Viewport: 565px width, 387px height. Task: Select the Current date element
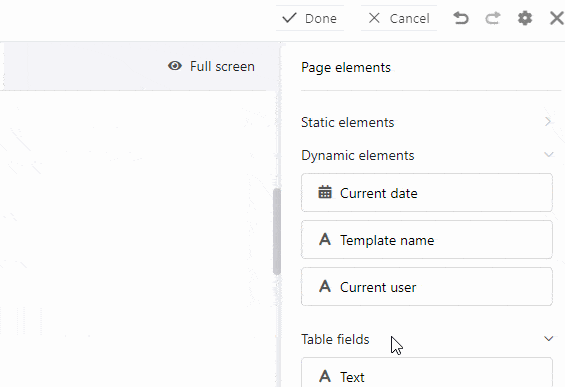427,193
